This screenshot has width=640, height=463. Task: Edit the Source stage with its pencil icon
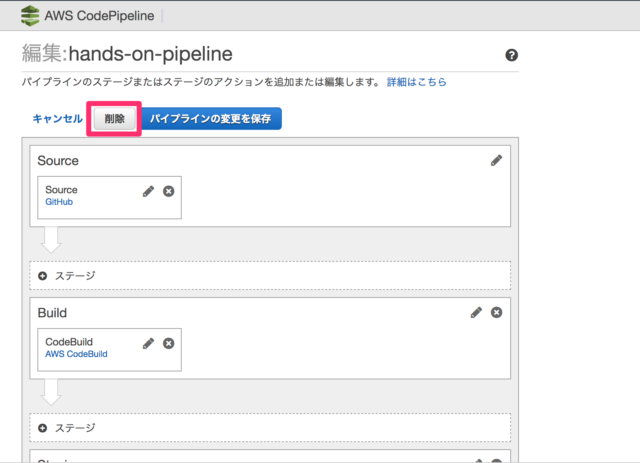pyautogui.click(x=496, y=160)
